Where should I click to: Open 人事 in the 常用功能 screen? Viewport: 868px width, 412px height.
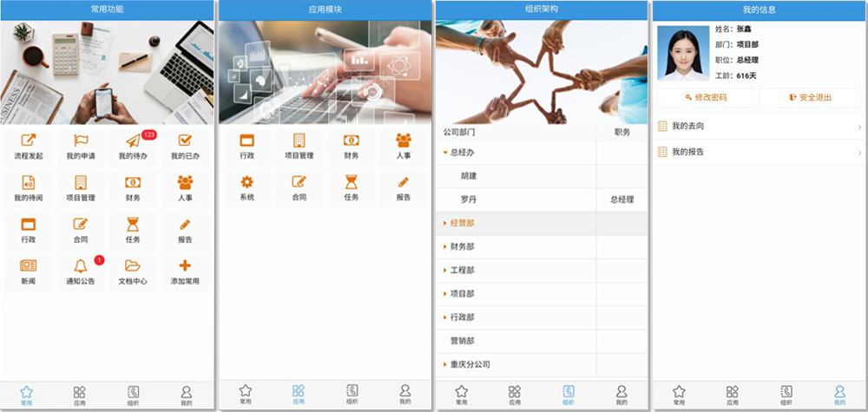pyautogui.click(x=185, y=188)
